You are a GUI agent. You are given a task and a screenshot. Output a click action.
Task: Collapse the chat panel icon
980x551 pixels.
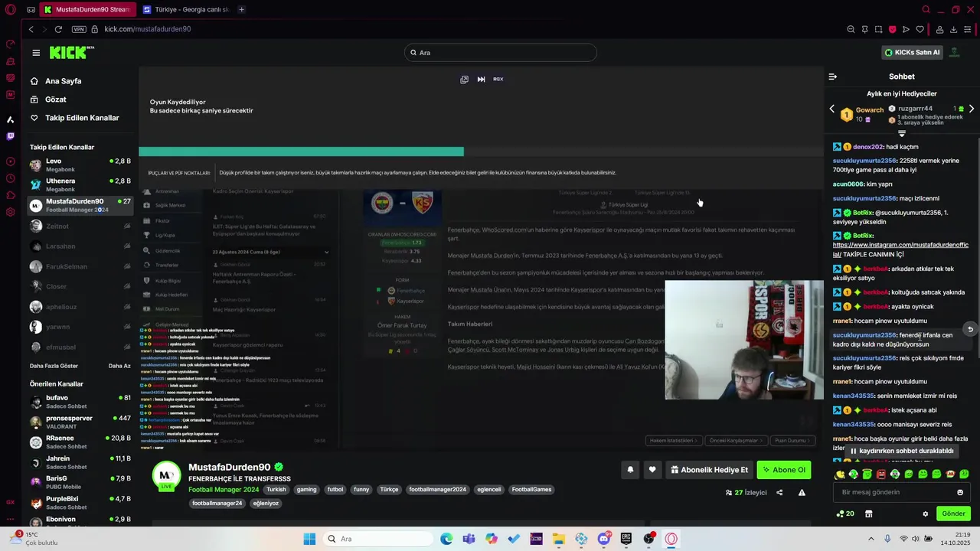(x=833, y=77)
